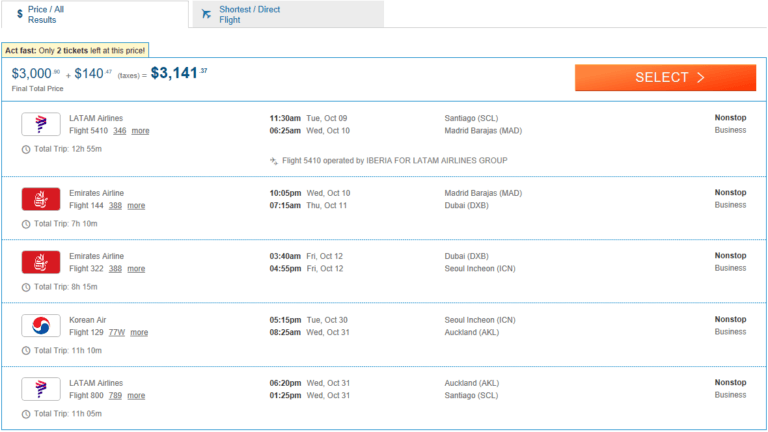
Task: Open the 346 aircraft link
Action: 119,131
